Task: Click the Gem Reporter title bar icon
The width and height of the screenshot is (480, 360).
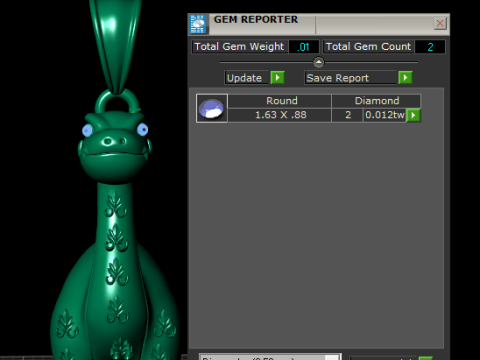Action: [x=198, y=24]
